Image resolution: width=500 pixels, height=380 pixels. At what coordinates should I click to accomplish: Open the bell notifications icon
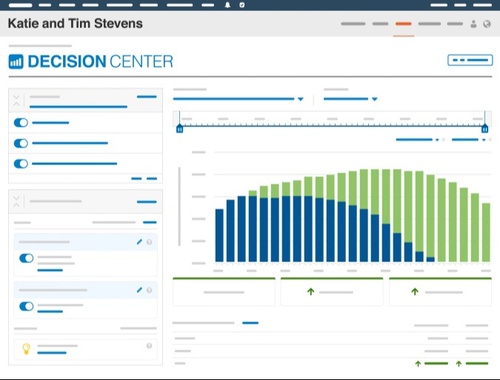[x=228, y=5]
